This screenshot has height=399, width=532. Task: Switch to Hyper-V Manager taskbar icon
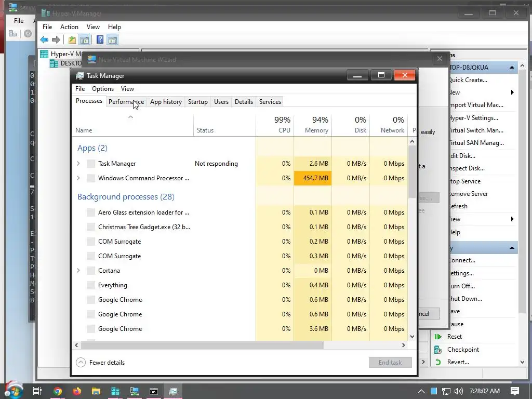point(115,391)
